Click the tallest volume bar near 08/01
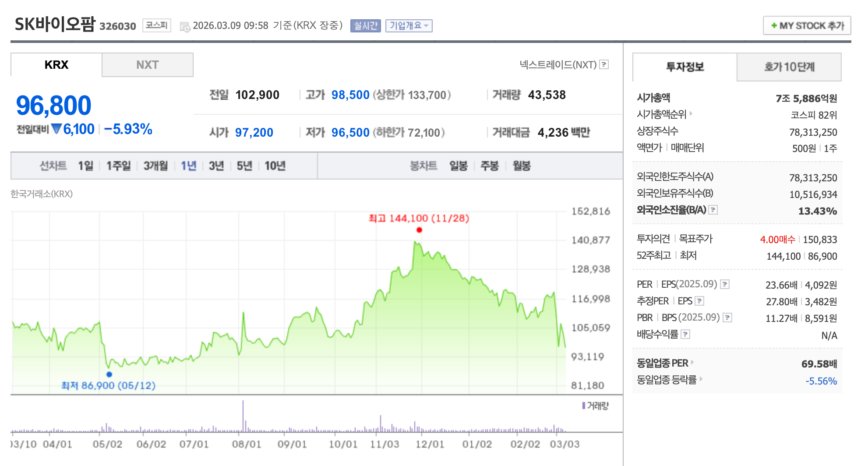868x466 pixels. click(243, 416)
